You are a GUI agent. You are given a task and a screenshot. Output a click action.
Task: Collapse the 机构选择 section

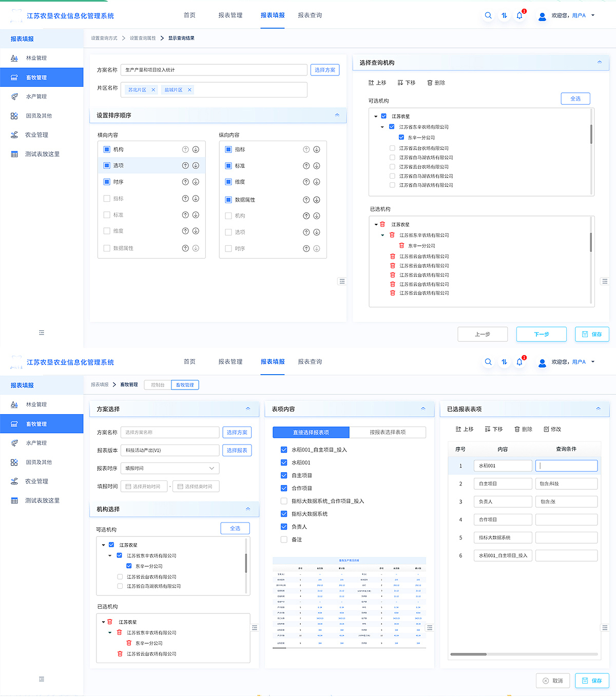[x=248, y=509]
